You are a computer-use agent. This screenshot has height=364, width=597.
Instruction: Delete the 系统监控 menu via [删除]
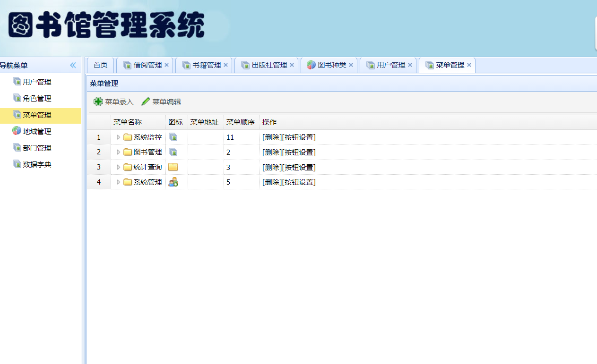pos(272,137)
